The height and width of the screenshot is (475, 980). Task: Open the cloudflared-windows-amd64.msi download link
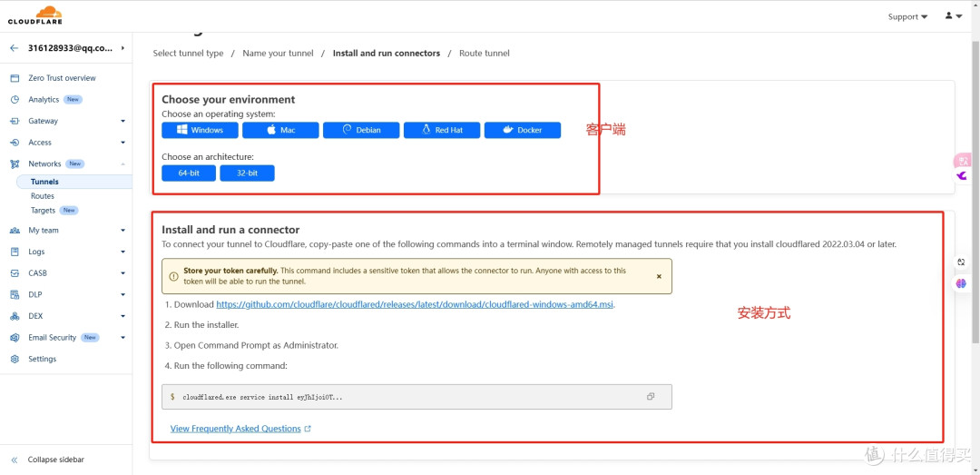[x=415, y=305]
